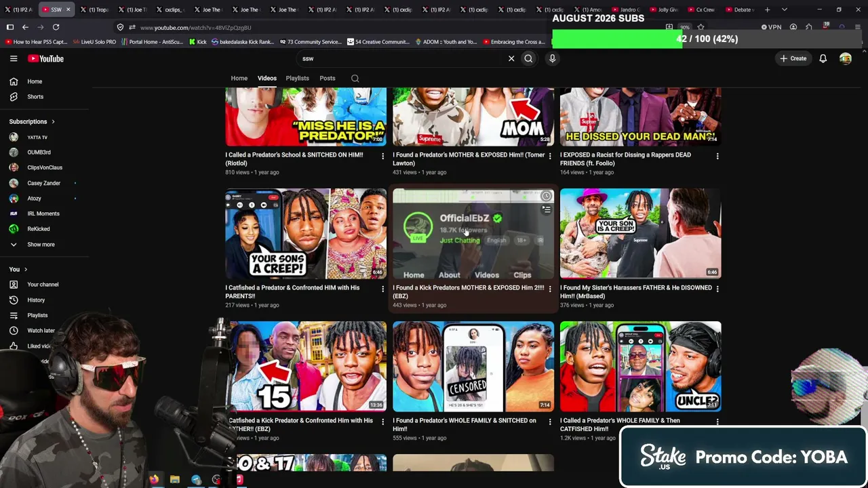868x488 pixels.
Task: Open the IRL Moments subscription
Action: tap(44, 213)
